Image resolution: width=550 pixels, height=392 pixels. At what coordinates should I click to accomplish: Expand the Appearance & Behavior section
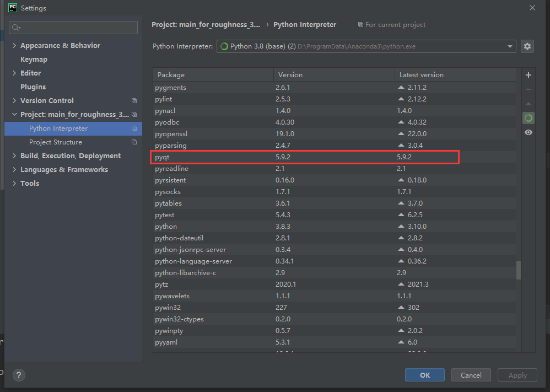pos(14,46)
